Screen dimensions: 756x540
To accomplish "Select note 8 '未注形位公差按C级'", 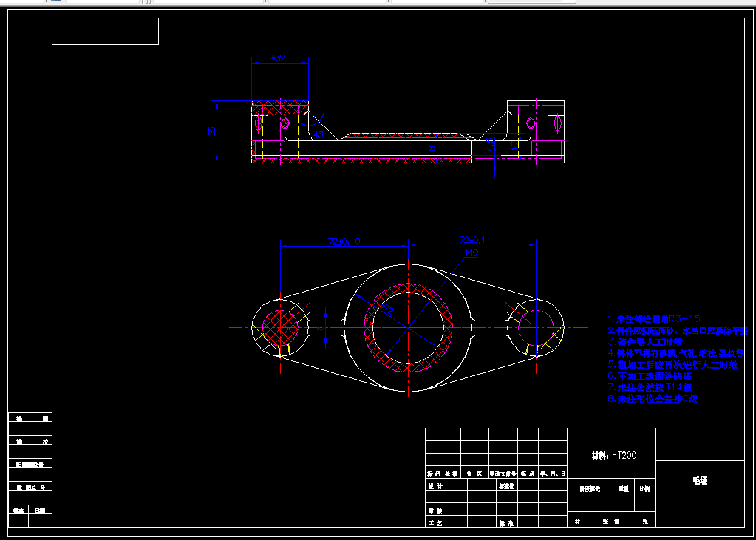I will [653, 399].
